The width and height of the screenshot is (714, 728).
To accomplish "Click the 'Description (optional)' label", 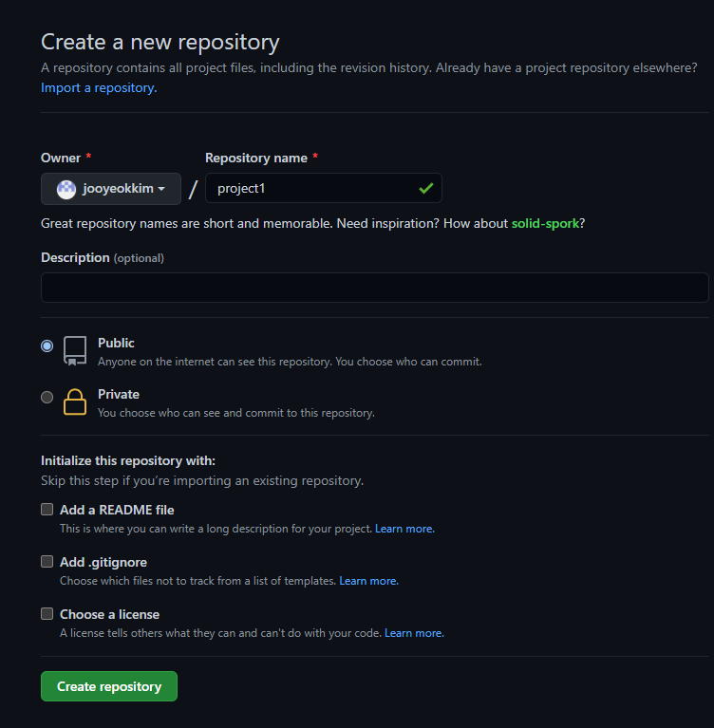I will pyautogui.click(x=103, y=257).
